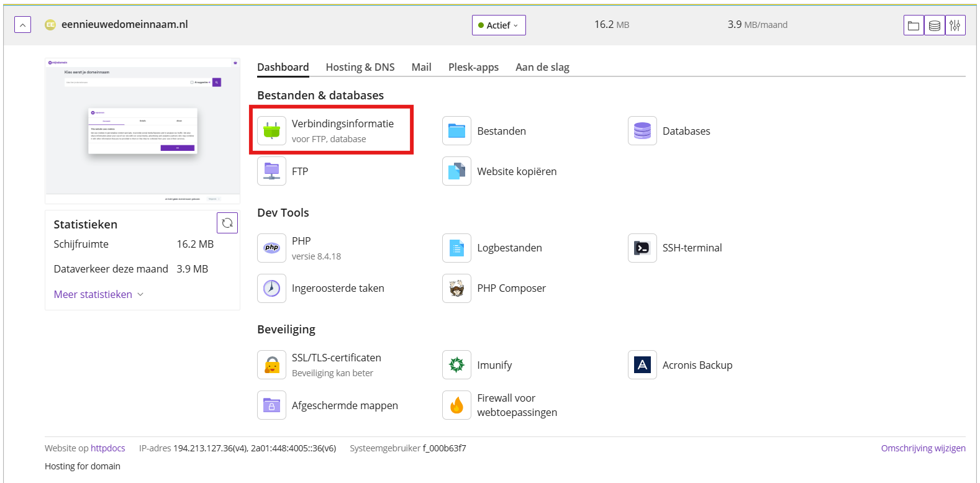Open the Bestanden file manager icon
The width and height of the screenshot is (980, 483).
point(456,130)
